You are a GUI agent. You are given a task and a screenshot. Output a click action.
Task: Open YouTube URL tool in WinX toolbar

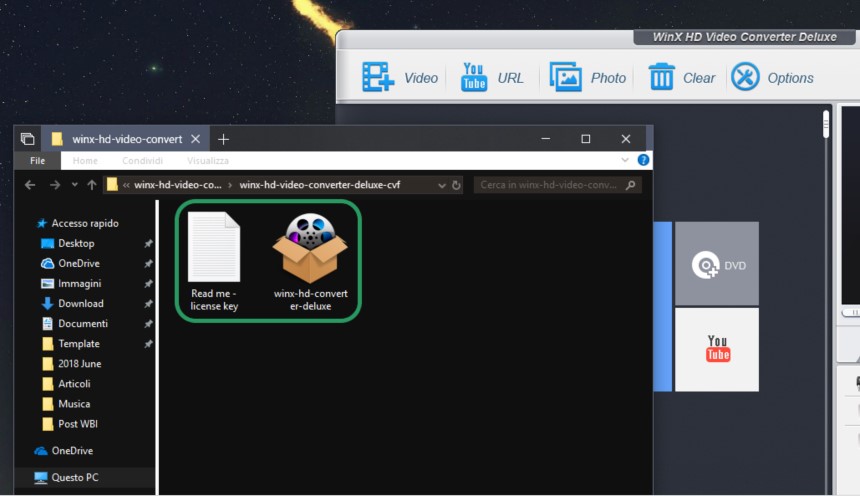tap(474, 77)
